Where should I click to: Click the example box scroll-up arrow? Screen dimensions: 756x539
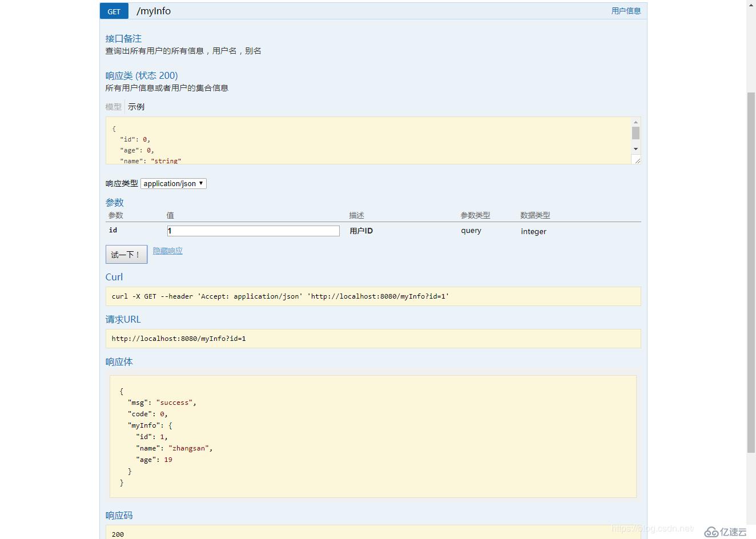tap(636, 122)
